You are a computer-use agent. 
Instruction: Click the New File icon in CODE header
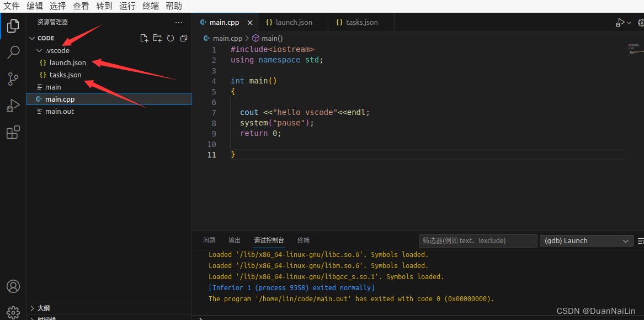144,38
